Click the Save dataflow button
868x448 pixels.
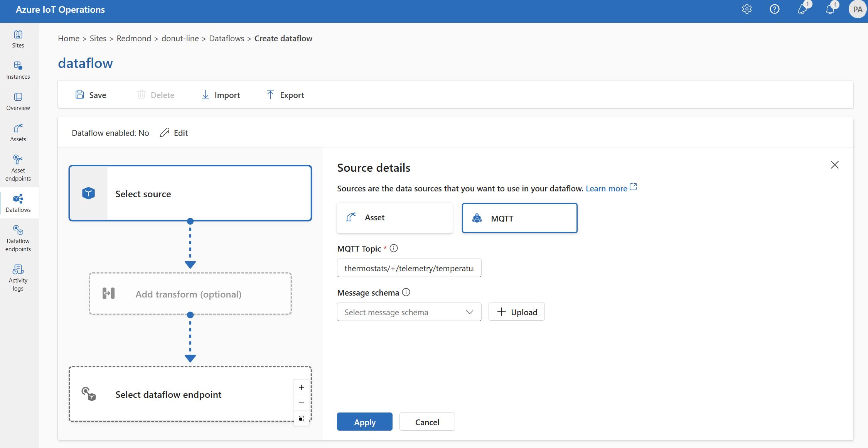[91, 95]
